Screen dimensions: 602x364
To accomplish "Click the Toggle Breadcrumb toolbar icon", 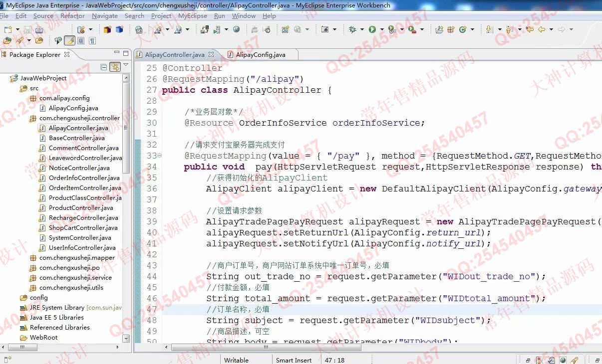I will point(58,40).
